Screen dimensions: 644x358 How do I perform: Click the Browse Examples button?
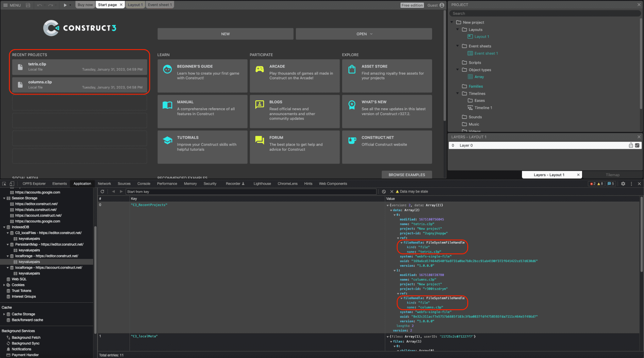[x=406, y=174]
